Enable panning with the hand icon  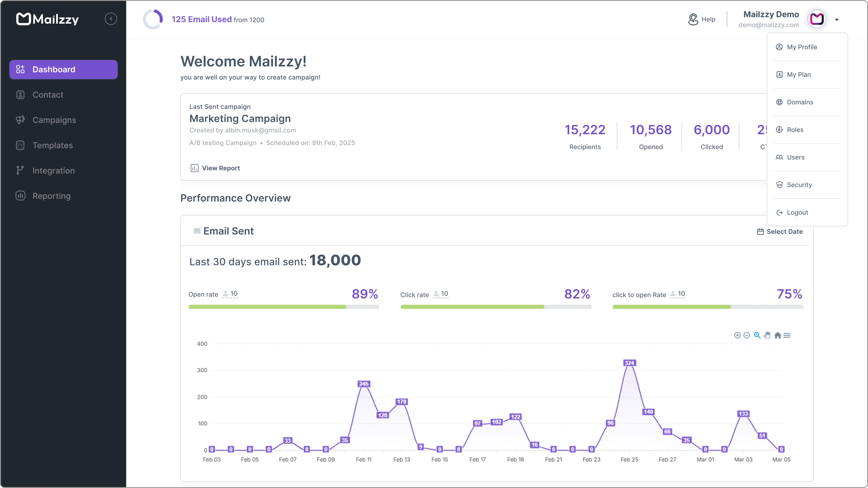[x=767, y=335]
